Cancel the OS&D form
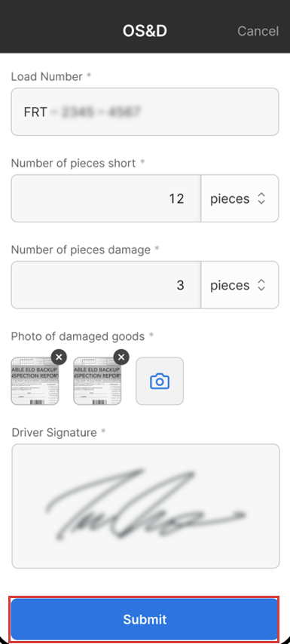The height and width of the screenshot is (644, 290). point(258,31)
